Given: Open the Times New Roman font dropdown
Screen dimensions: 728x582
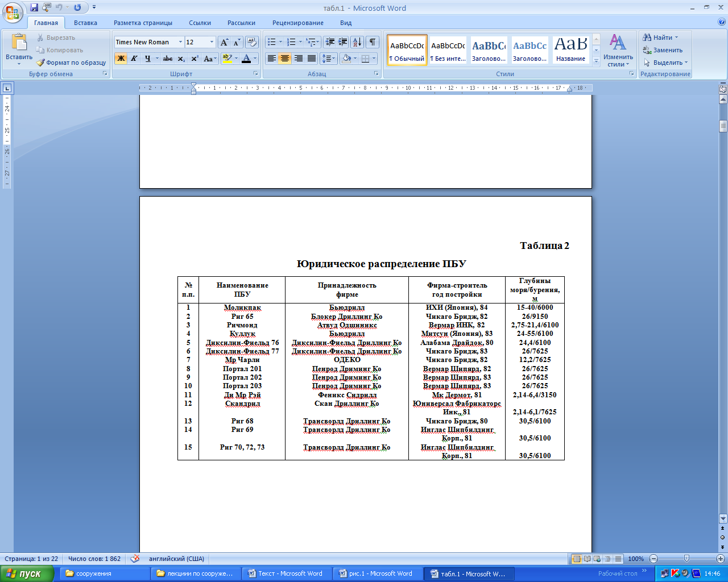Looking at the screenshot, I should point(180,42).
